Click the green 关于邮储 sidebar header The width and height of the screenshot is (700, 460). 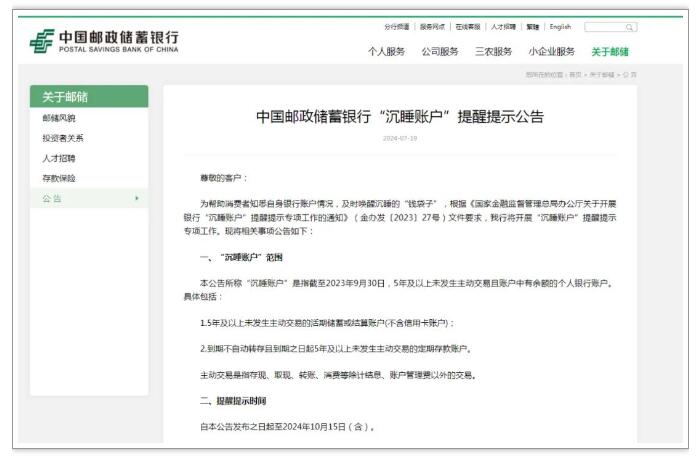point(89,96)
